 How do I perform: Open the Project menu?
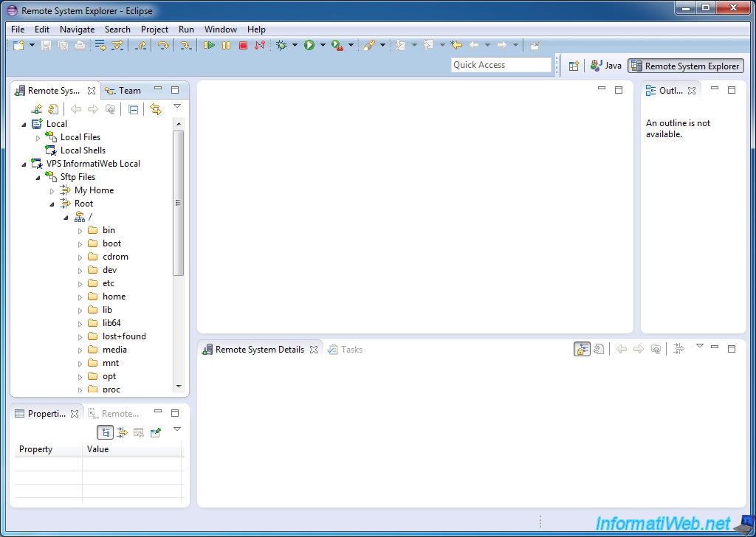[x=155, y=30]
